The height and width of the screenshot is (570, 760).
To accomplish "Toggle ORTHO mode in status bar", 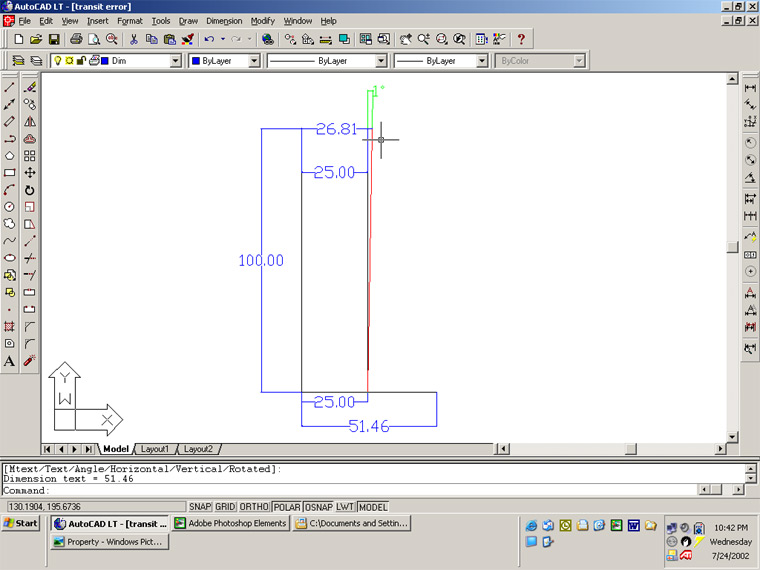I will pos(255,507).
